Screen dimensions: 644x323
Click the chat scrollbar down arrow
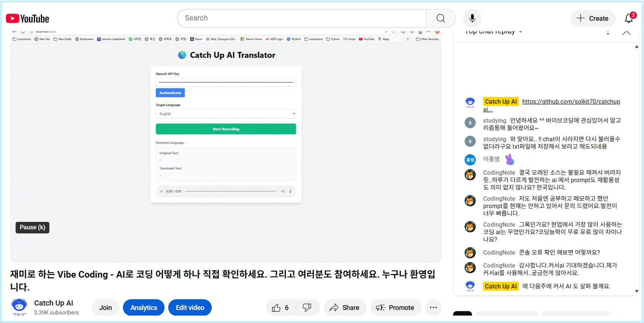(637, 291)
